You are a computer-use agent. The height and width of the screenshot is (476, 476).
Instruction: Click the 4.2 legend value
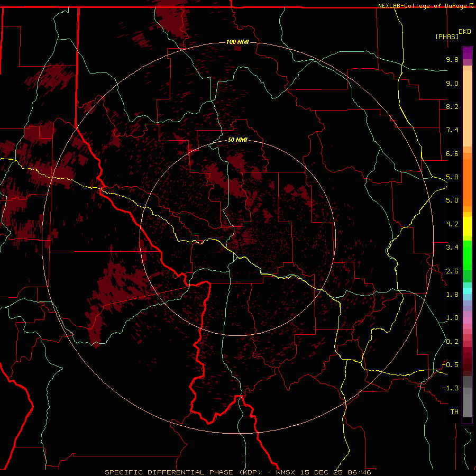(x=452, y=224)
